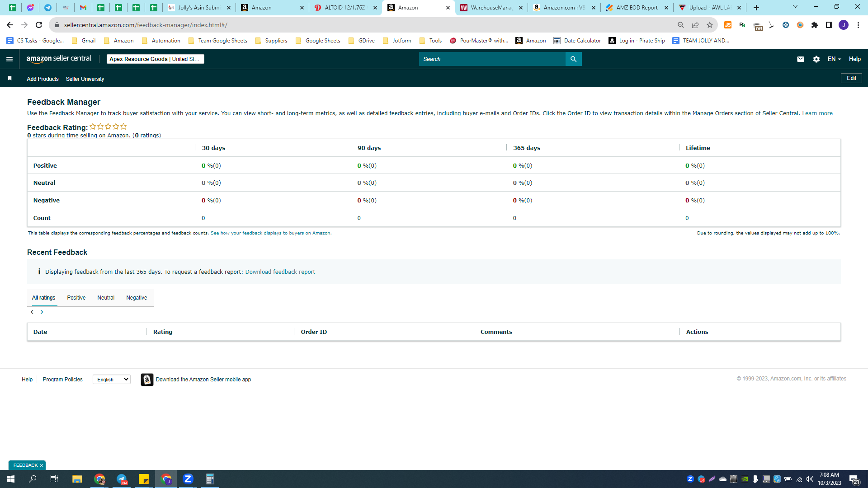Open the Windows Start menu
The width and height of the screenshot is (868, 488).
(x=11, y=479)
